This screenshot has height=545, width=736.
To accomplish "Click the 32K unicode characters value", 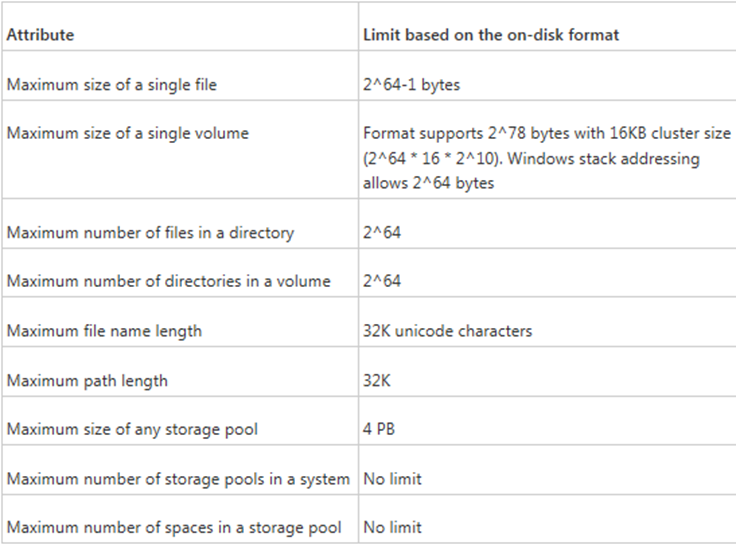I will click(x=447, y=331).
